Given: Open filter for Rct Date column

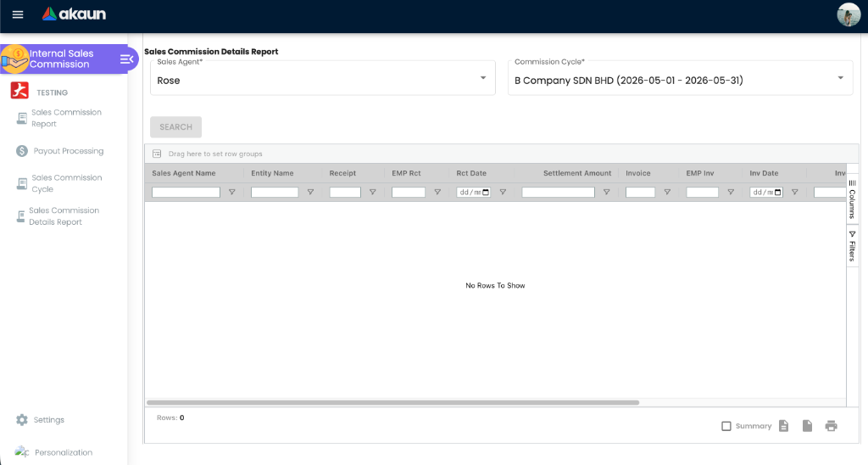Looking at the screenshot, I should (503, 193).
